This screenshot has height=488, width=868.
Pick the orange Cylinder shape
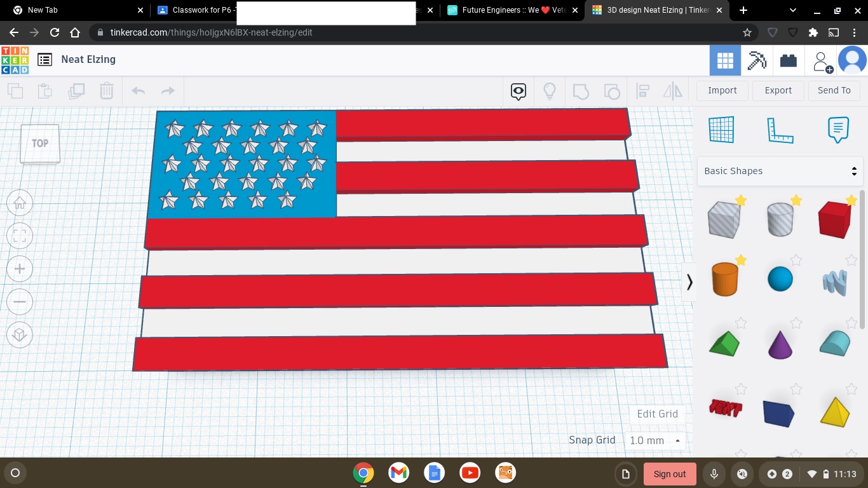tap(724, 279)
